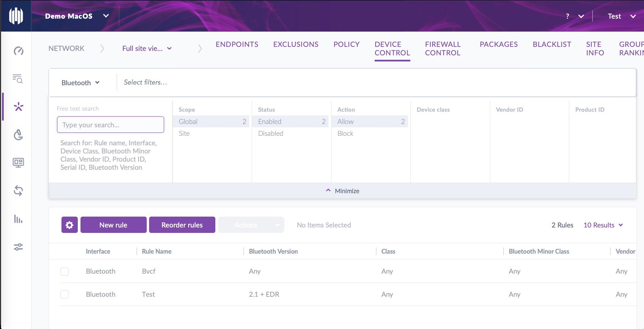This screenshot has height=329, width=644.
Task: Select the Disabled status filter
Action: pos(270,133)
